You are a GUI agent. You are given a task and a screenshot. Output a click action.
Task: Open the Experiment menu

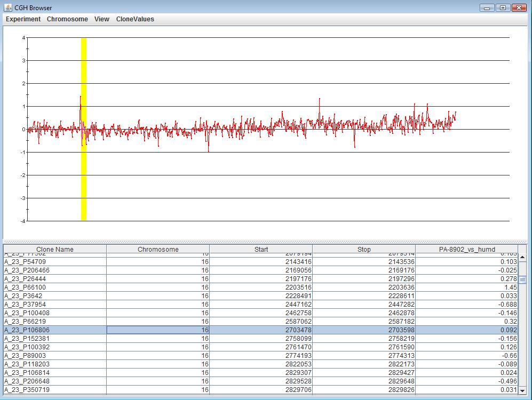[x=23, y=19]
